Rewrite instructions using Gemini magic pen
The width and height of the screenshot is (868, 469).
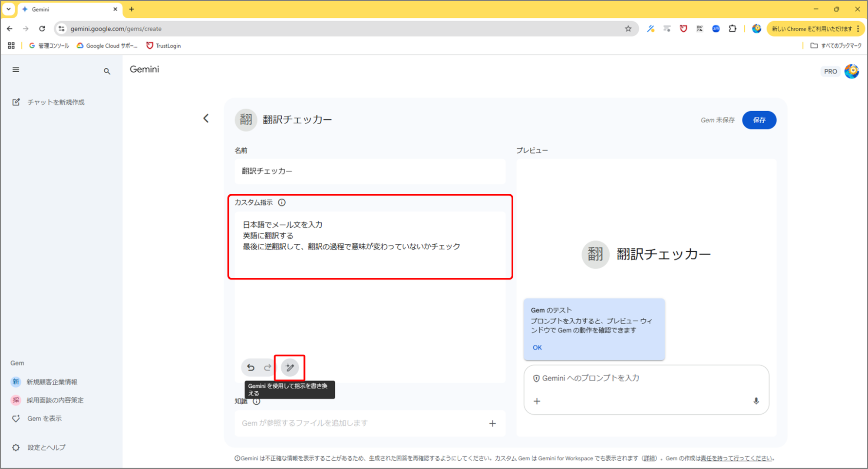click(x=290, y=368)
